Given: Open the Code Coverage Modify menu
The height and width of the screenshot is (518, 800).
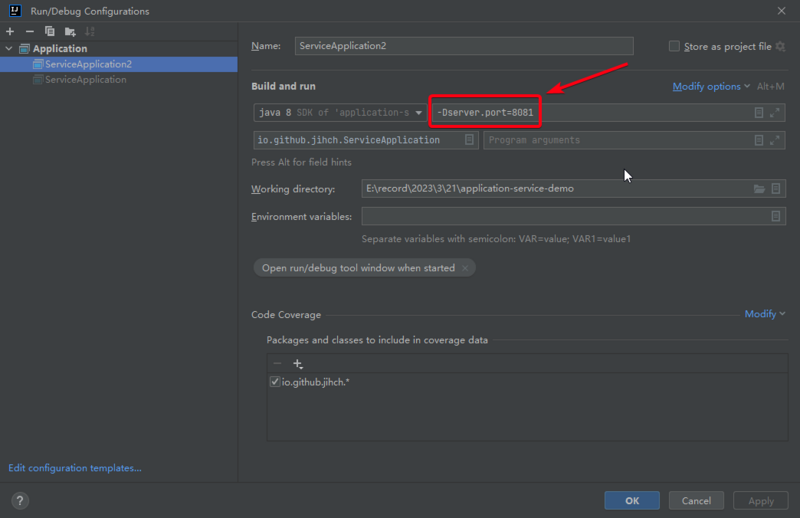Looking at the screenshot, I should [x=765, y=314].
